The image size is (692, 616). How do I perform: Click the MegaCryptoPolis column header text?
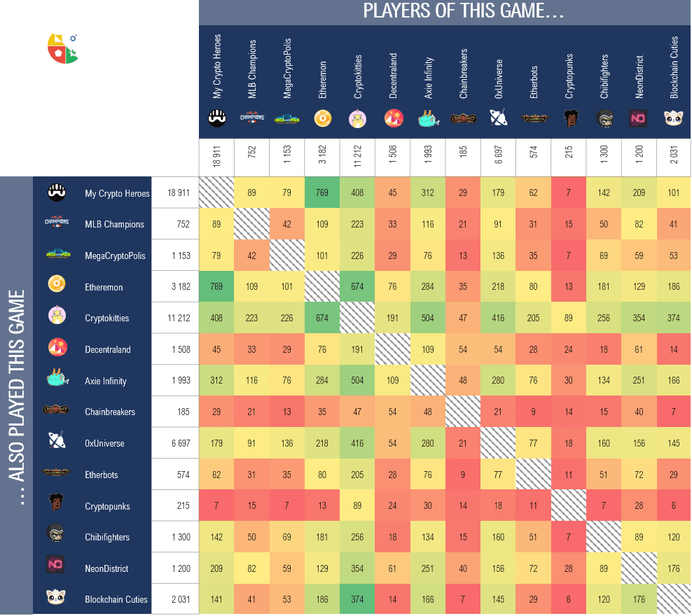click(287, 69)
